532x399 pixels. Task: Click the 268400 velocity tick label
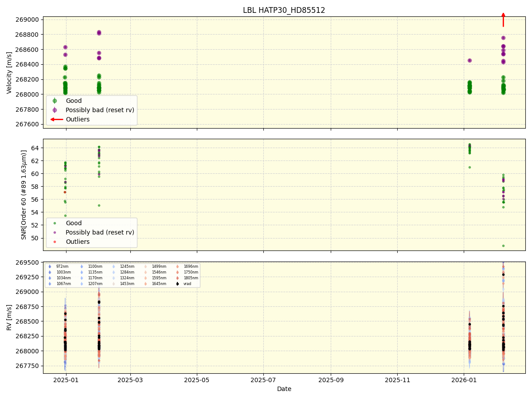coord(27,64)
